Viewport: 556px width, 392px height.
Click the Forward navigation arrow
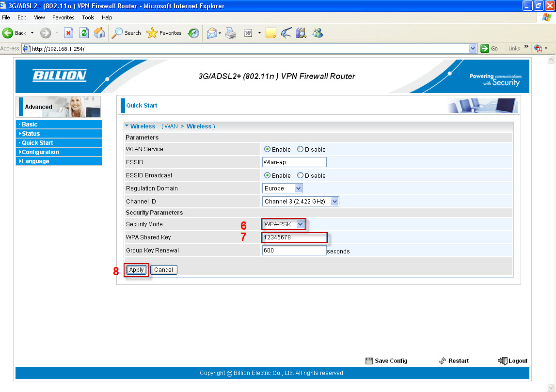(46, 33)
